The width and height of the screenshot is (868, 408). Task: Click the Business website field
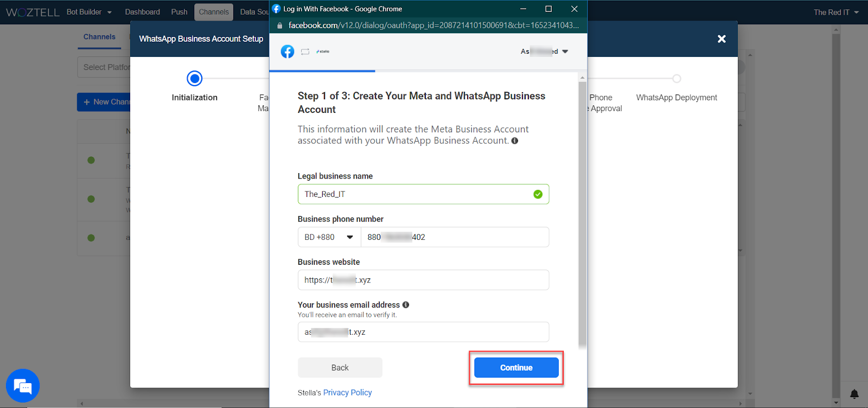[423, 280]
